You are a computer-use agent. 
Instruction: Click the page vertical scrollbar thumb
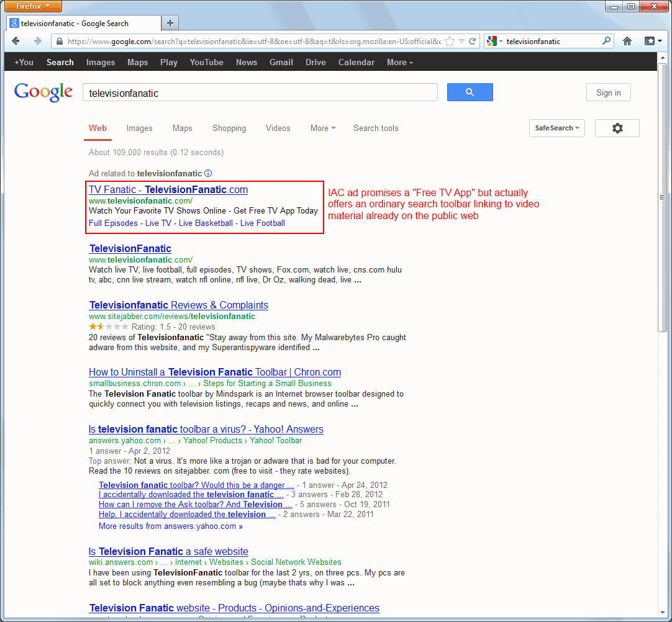(663, 197)
